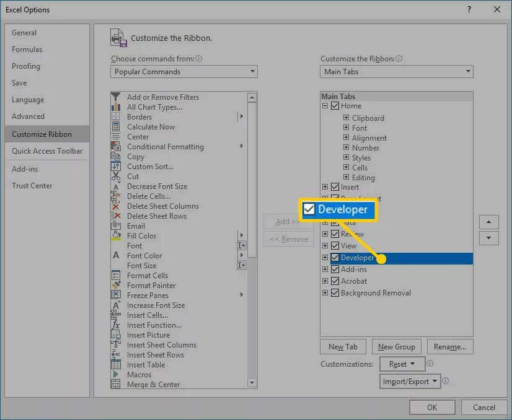Uncheck the Home tab checkbox
512x420 pixels.
coord(335,105)
